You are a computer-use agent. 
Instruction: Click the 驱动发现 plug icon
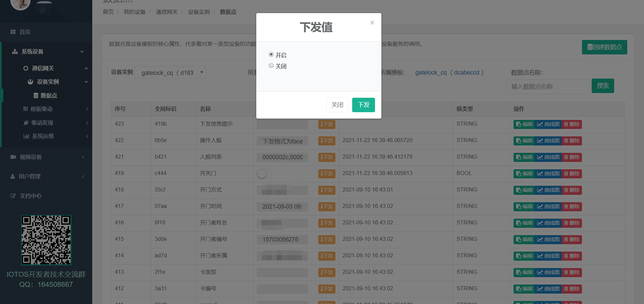click(x=26, y=123)
